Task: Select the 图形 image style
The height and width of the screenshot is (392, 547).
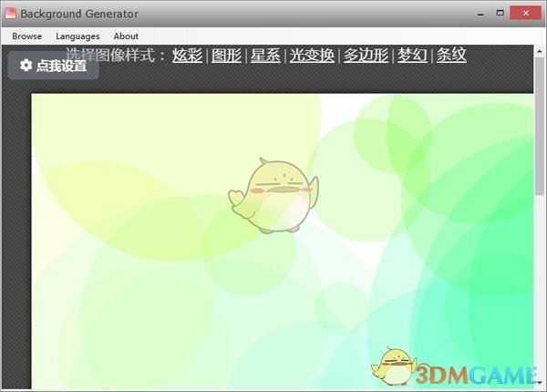Action: coord(226,56)
